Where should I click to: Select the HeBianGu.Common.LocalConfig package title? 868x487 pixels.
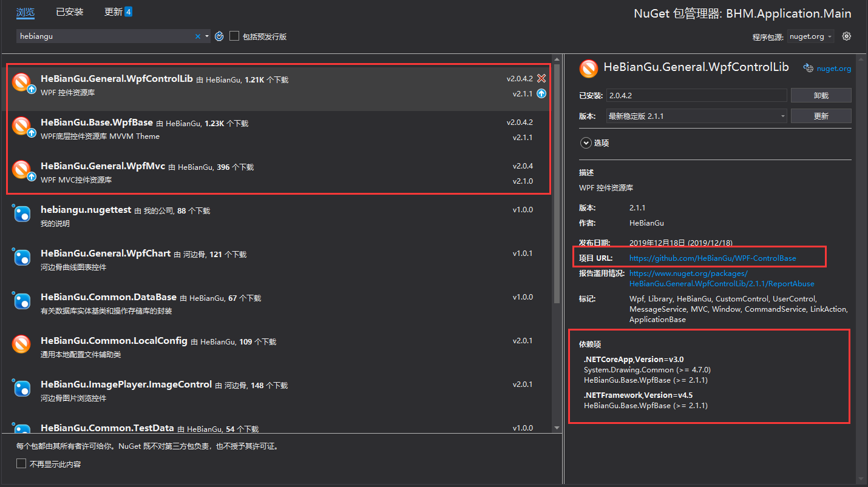114,341
